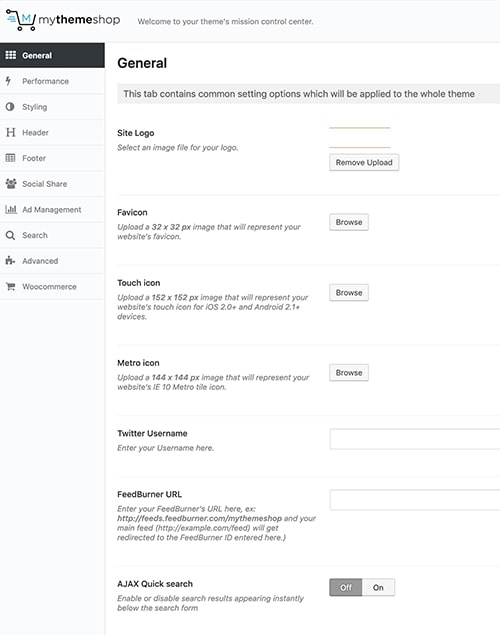The width and height of the screenshot is (500, 635).
Task: Turn AJAX Quick search On
Action: [378, 587]
